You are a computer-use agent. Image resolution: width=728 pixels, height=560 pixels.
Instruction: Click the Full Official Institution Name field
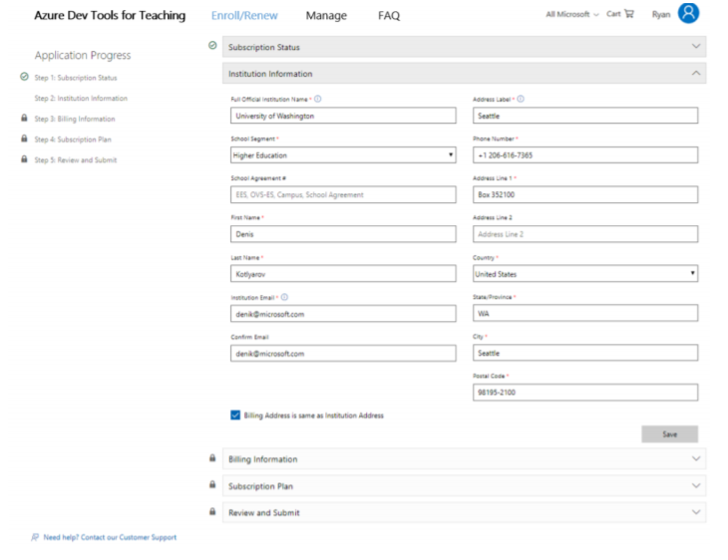(x=343, y=116)
